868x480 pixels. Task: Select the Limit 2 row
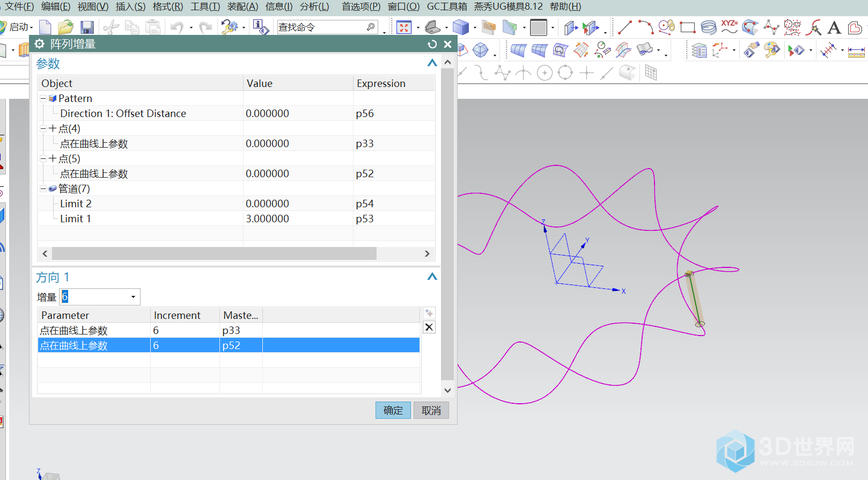coord(236,203)
